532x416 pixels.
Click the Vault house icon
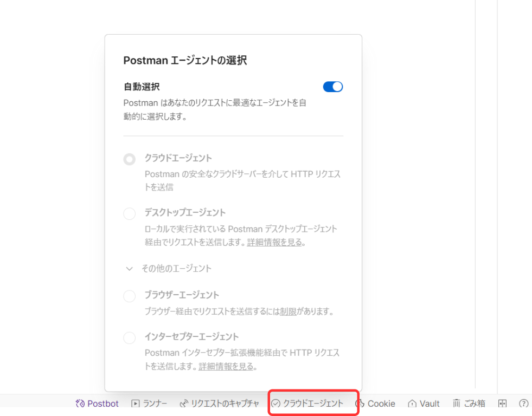pyautogui.click(x=412, y=404)
